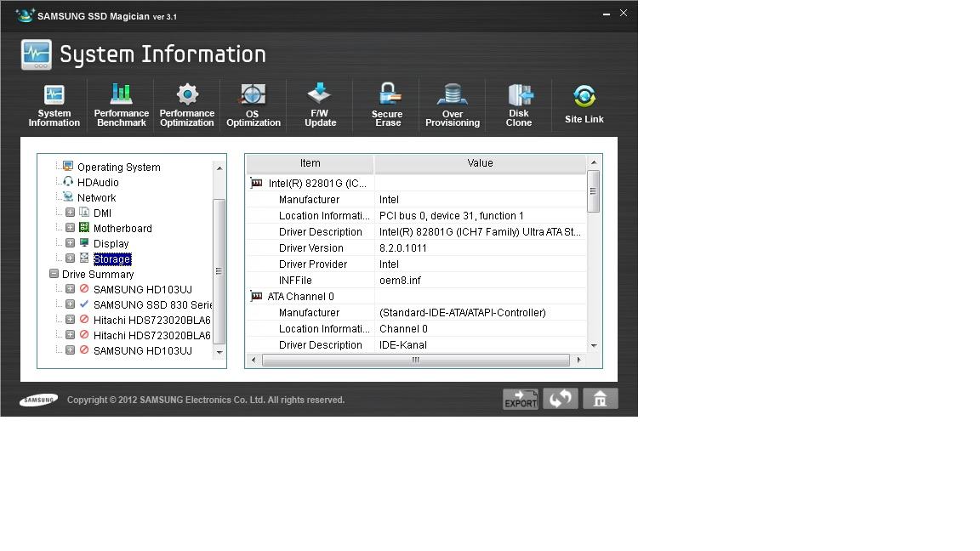Click INFFile value oem8.inf
The width and height of the screenshot is (980, 551).
tap(400, 281)
